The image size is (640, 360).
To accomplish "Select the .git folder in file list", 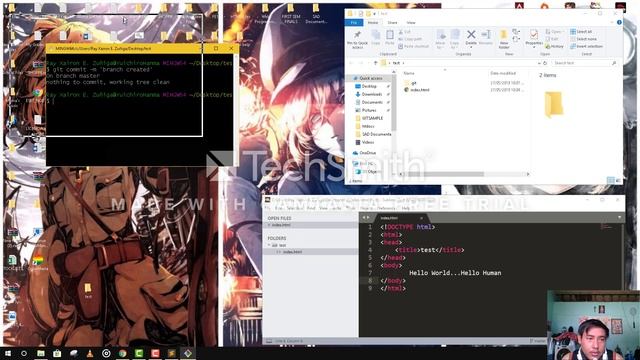I will pyautogui.click(x=410, y=83).
